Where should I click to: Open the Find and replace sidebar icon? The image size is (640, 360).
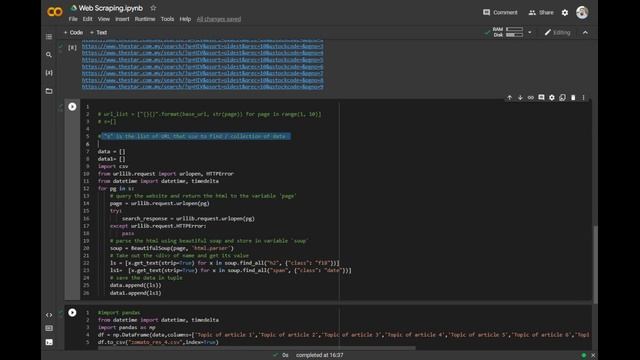click(49, 55)
